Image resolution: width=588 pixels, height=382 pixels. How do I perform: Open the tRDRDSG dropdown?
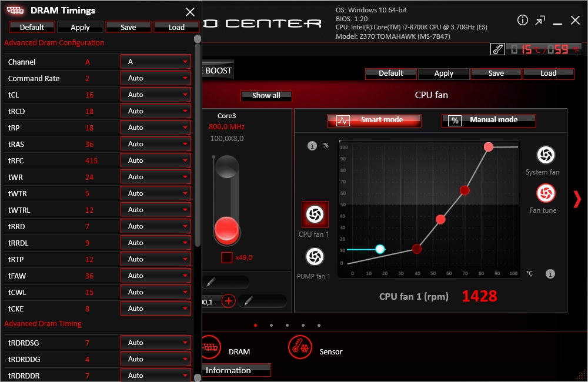tap(156, 343)
